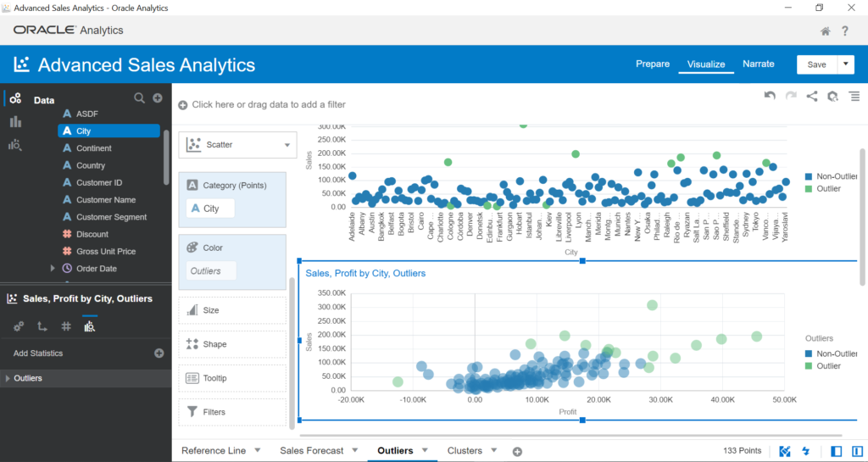868x462 pixels.
Task: Click 'Click here or drag data' filter bar
Action: (x=269, y=104)
